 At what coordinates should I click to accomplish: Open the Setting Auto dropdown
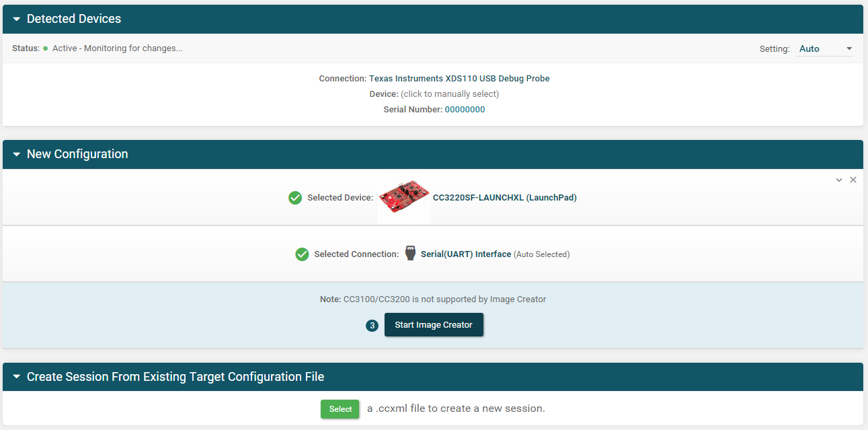point(825,48)
